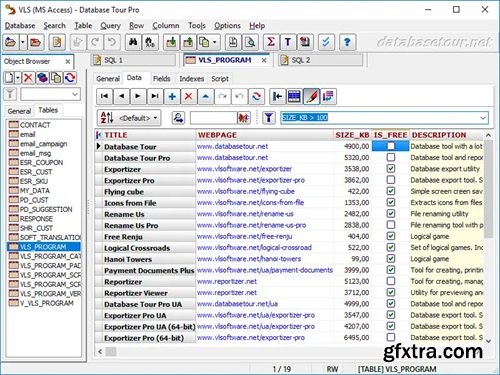Click the find and replace binoculars icon
Image resolution: width=500 pixels, height=375 pixels.
150,42
